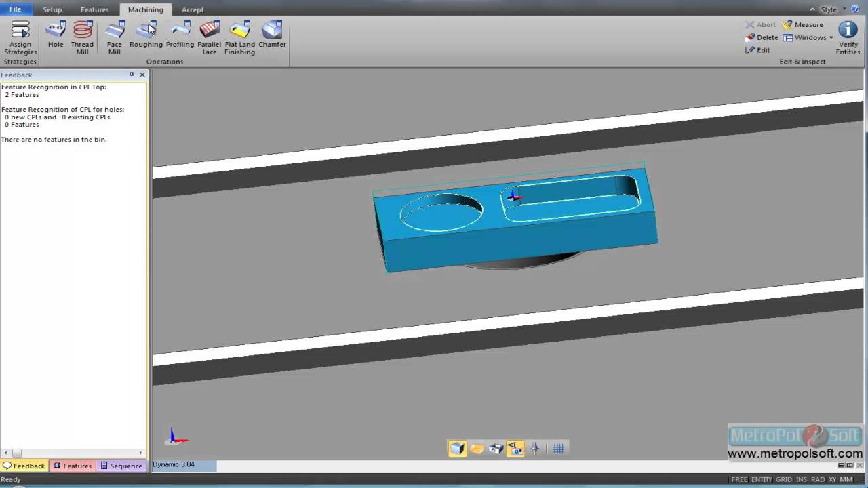
Task: Open the Measure tool
Action: pos(803,24)
